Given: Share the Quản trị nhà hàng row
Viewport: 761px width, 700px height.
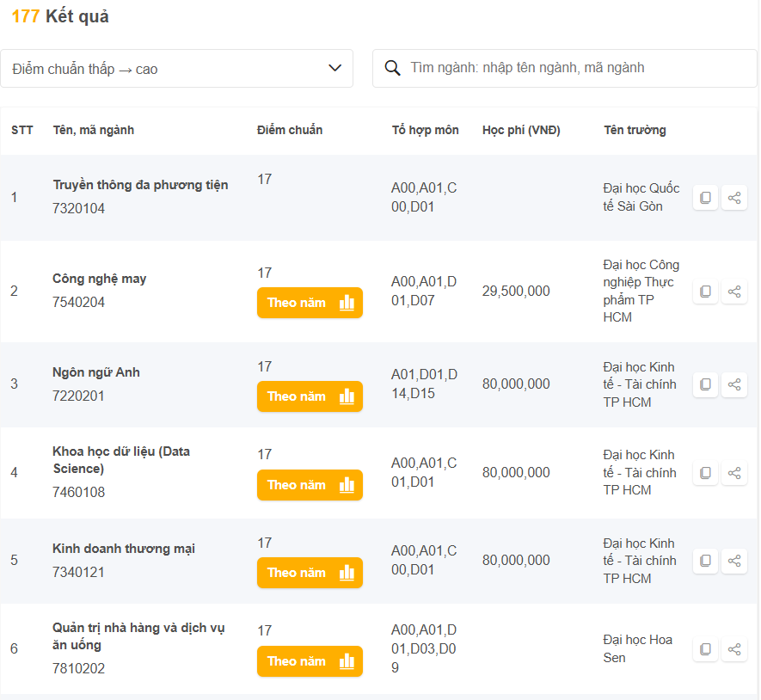Looking at the screenshot, I should pos(734,649).
